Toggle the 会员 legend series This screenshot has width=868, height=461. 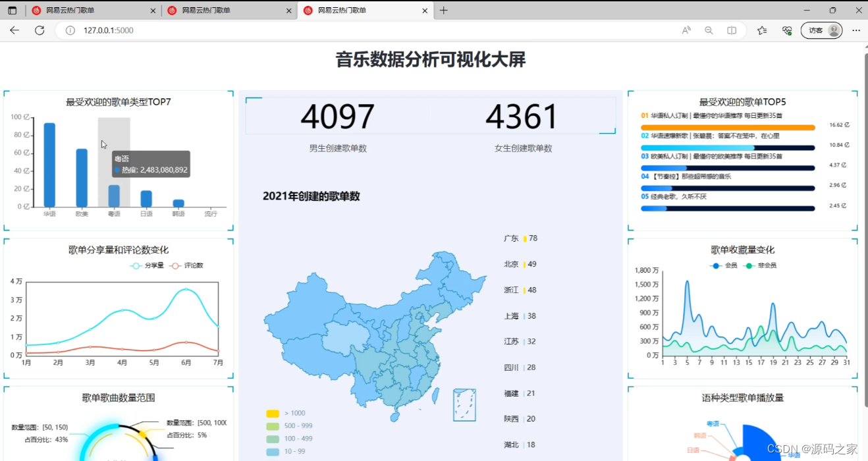724,265
